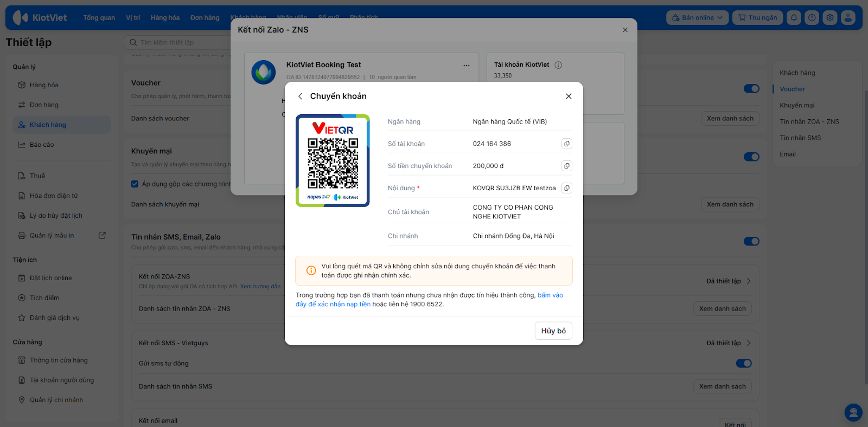The height and width of the screenshot is (427, 868).
Task: Select Đặt lịch online in sidebar
Action: pyautogui.click(x=62, y=278)
